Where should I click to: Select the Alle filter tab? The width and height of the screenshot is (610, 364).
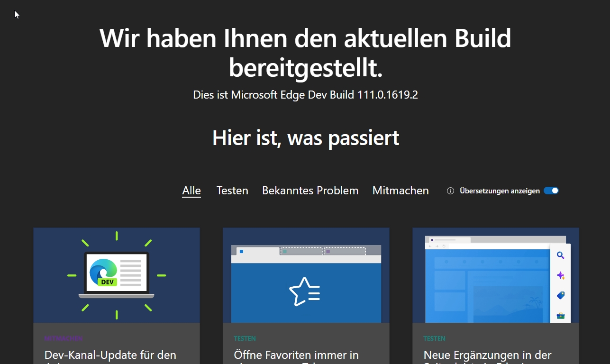coord(191,191)
